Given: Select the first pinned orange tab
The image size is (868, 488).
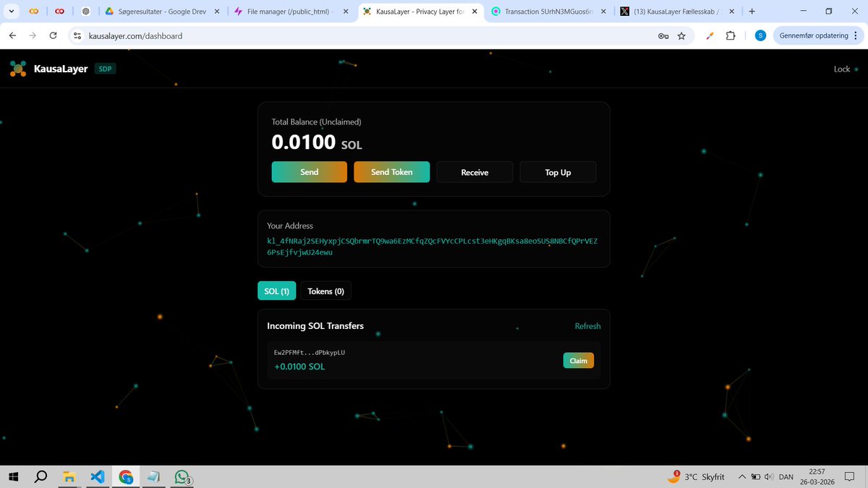Looking at the screenshot, I should pos(33,12).
